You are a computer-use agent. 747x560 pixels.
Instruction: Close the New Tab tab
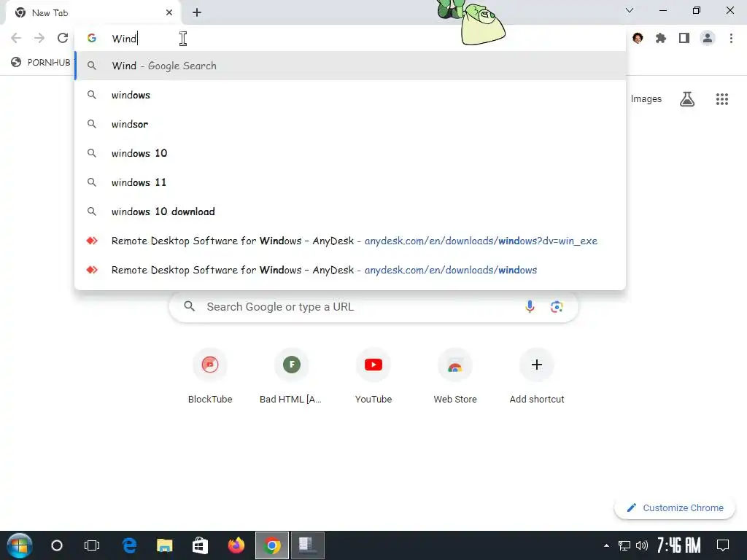pos(169,13)
